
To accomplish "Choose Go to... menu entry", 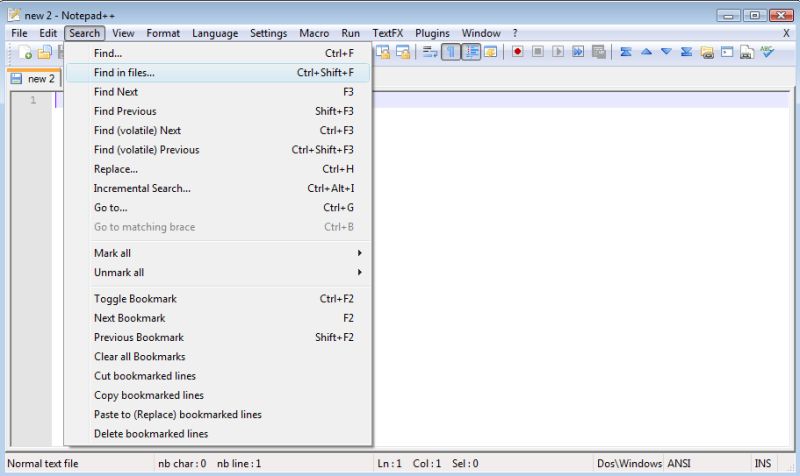I will 218,208.
